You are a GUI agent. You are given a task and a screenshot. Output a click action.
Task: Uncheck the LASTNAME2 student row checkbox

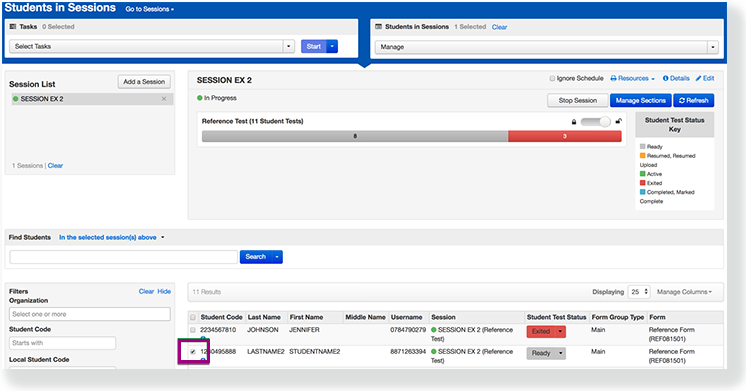tap(193, 352)
